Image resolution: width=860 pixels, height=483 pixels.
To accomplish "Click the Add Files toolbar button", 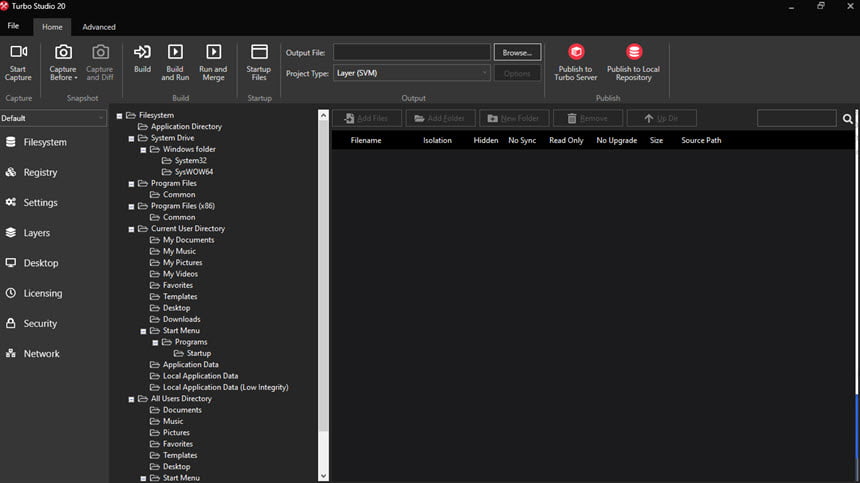I will point(366,118).
